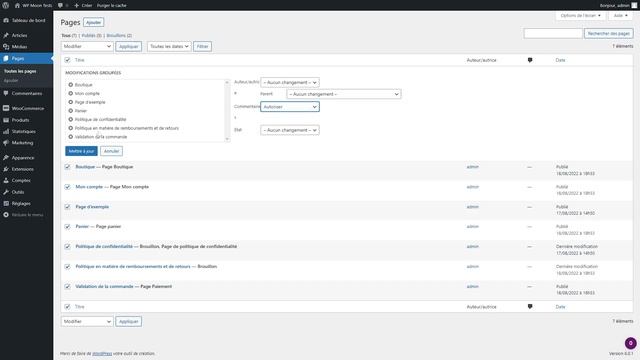
Task: Open Commentaires dropdown showing Autoriser
Action: pyautogui.click(x=290, y=107)
